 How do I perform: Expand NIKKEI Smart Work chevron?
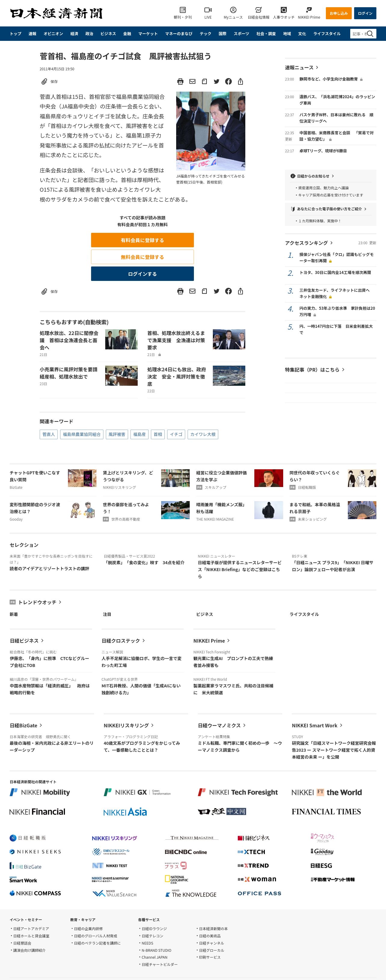click(x=341, y=726)
